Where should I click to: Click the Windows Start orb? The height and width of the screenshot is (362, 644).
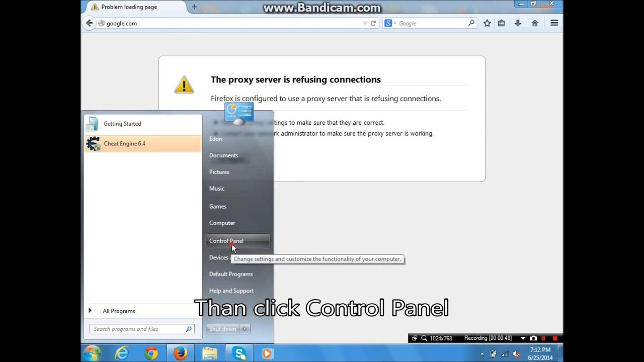coord(93,353)
